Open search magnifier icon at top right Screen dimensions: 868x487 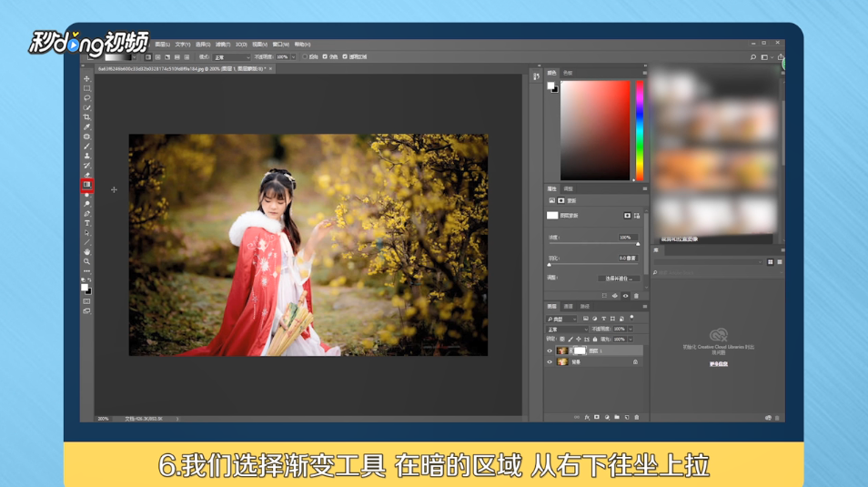[752, 57]
